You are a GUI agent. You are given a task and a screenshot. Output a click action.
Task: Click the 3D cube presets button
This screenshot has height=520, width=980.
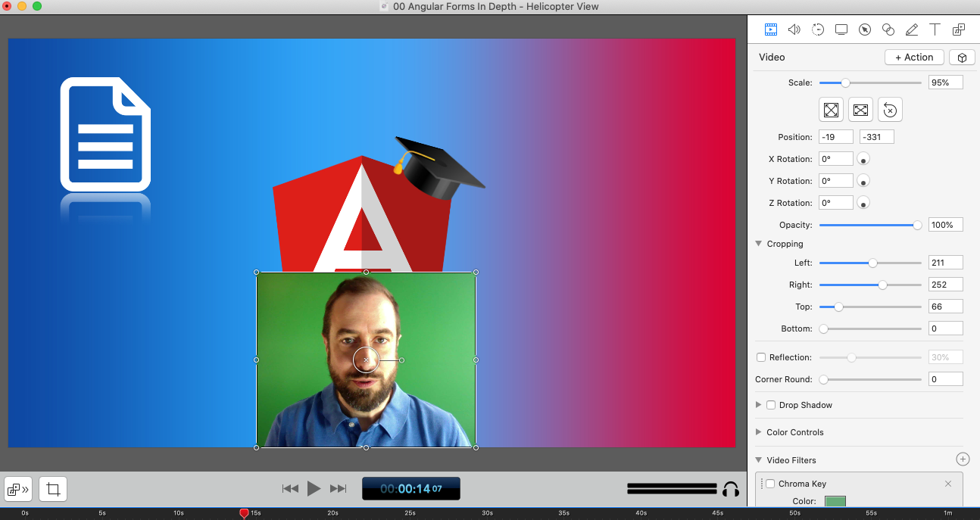point(961,58)
